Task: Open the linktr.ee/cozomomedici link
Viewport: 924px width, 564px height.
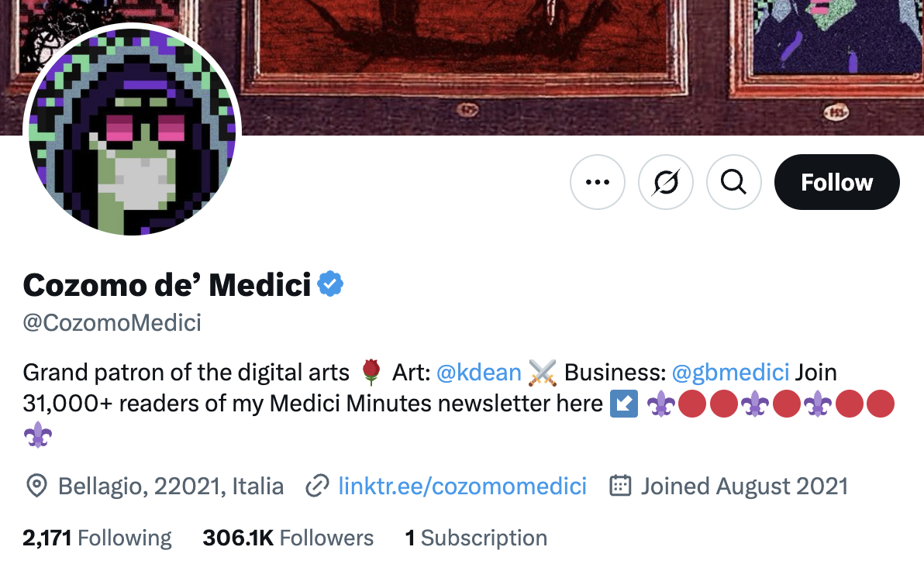Action: tap(461, 486)
